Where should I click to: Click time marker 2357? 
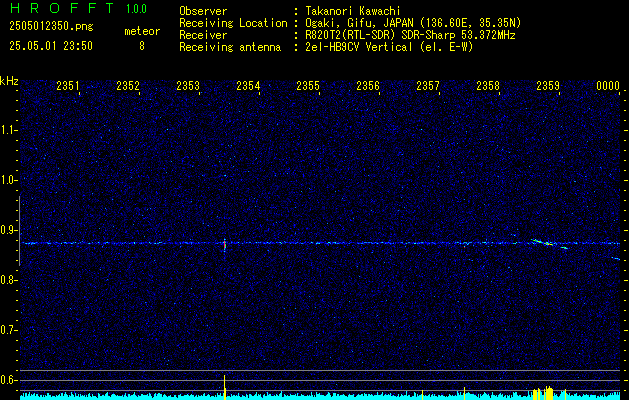pos(428,85)
